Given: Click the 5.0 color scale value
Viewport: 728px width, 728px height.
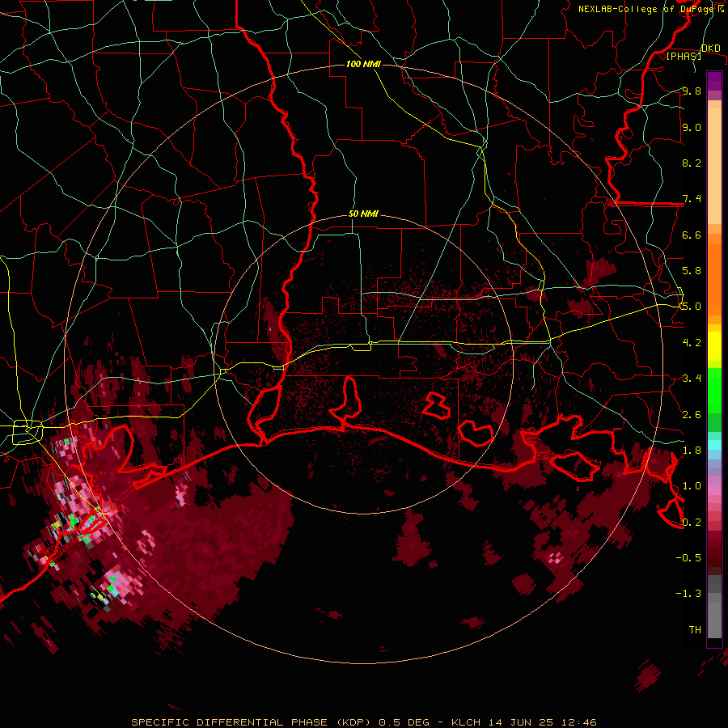Looking at the screenshot, I should tap(692, 307).
